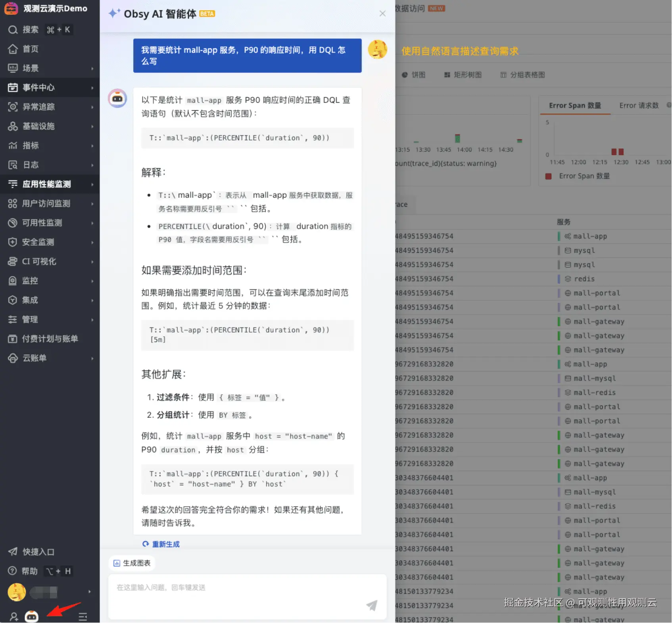672x623 pixels.
Task: Click the 指标 chart icon
Action: pyautogui.click(x=13, y=146)
